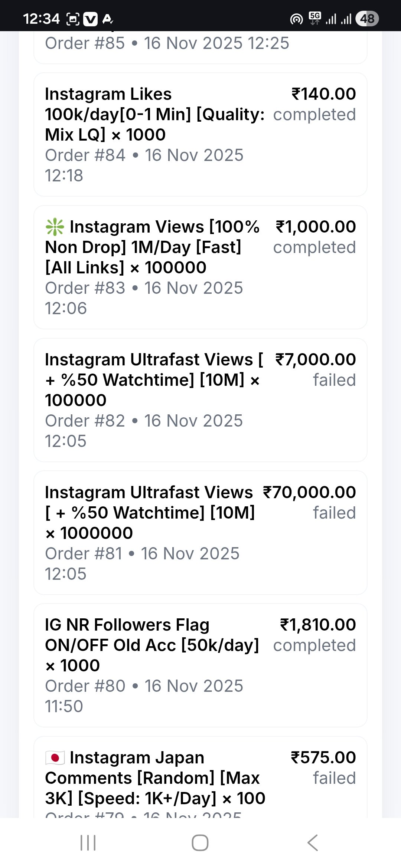Viewport: 401px width, 868px height.
Task: Tap the 5G network status icon
Action: coord(315,18)
